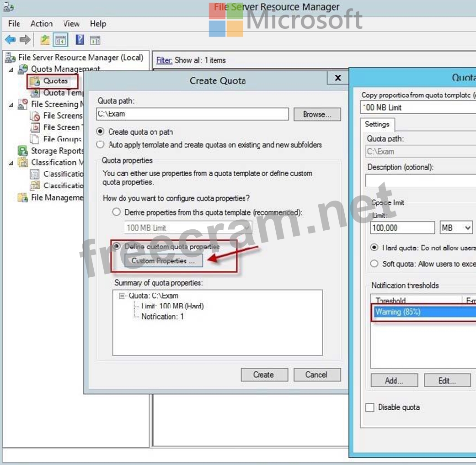Select the File Groups node icon
This screenshot has height=465, width=476.
(x=35, y=139)
